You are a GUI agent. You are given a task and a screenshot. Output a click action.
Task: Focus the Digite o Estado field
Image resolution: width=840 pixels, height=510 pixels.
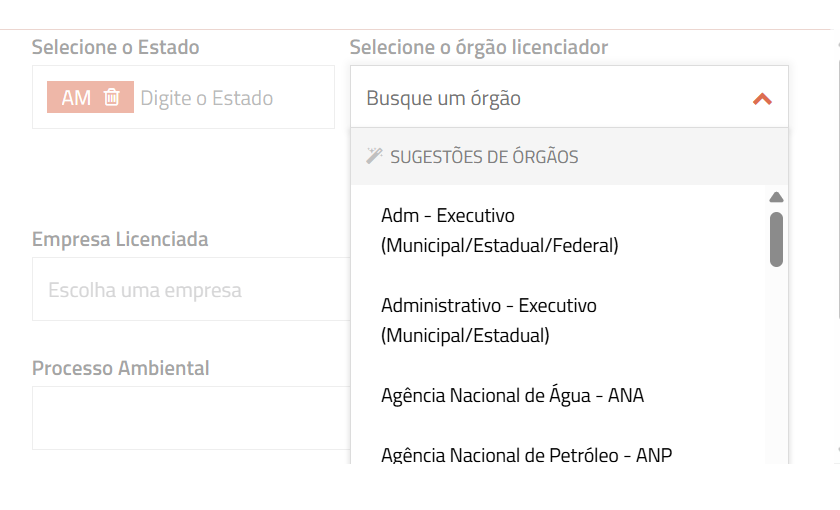tap(220, 98)
